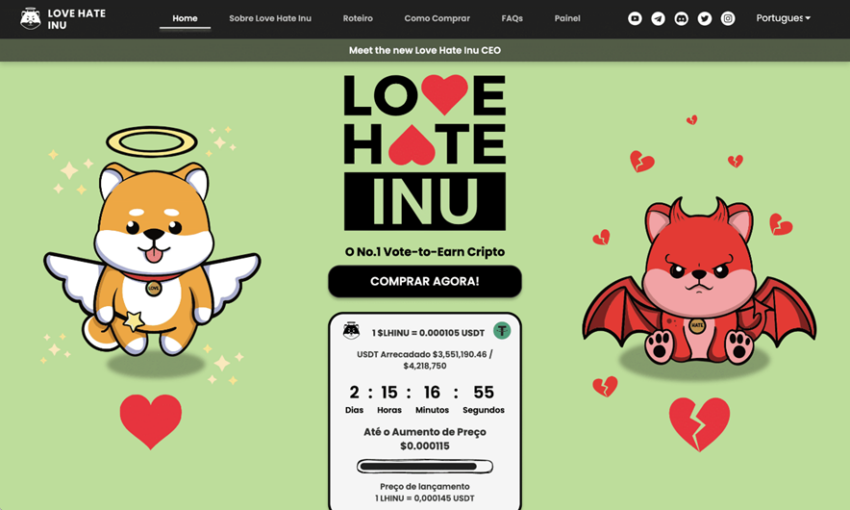Open the Painel dashboard link
Image resolution: width=850 pixels, height=510 pixels.
pos(567,18)
